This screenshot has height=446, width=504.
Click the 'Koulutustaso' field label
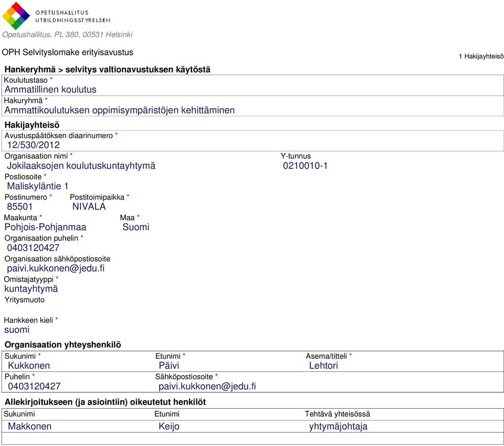click(26, 80)
